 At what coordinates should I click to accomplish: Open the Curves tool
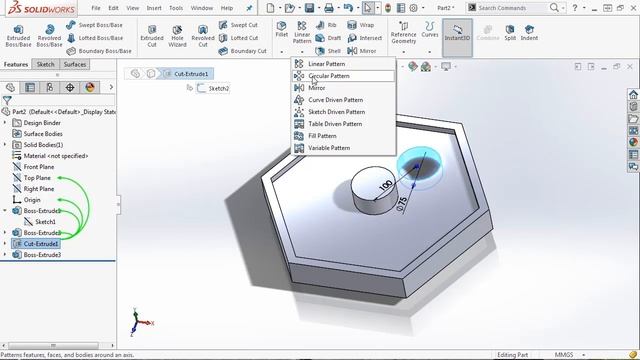(429, 29)
